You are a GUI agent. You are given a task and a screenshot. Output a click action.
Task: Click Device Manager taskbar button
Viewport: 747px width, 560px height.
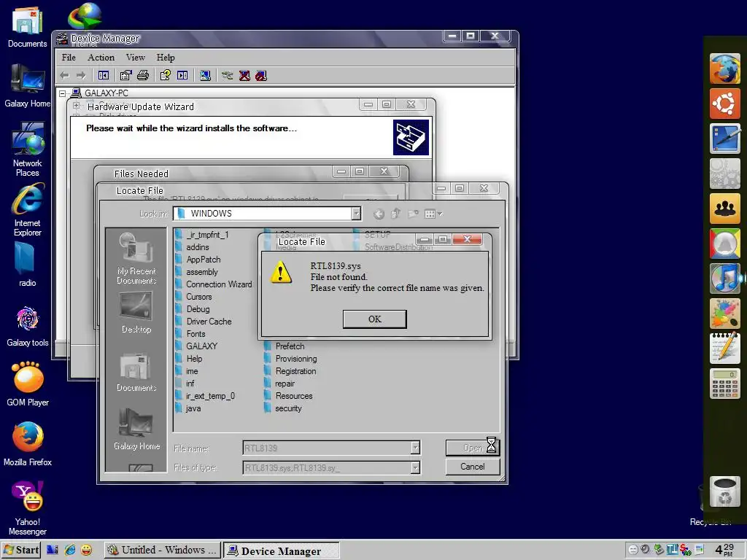click(x=281, y=551)
